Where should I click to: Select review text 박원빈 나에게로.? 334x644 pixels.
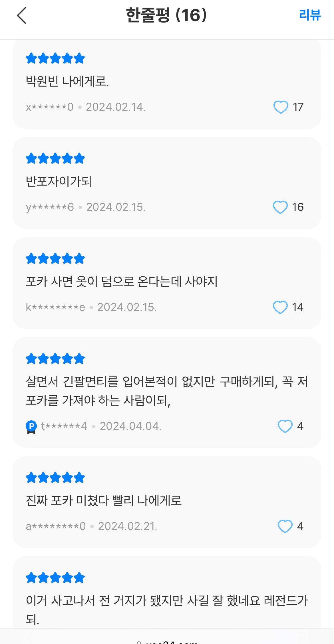(67, 82)
